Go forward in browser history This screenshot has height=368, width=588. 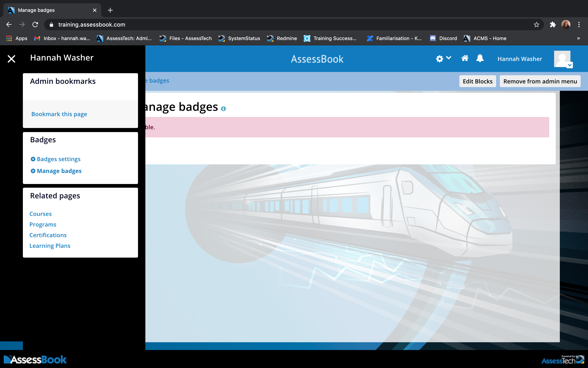click(22, 25)
